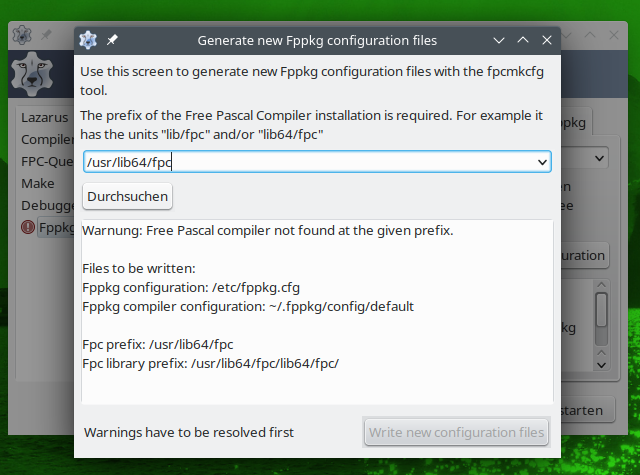Click scrollbar up arrow in background window
The width and height of the screenshot is (640, 475).
(601, 285)
